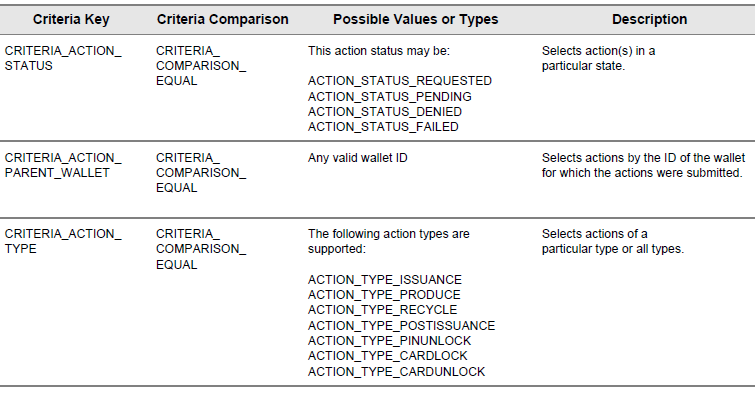755x394 pixels.
Task: Select the CRITERIA_ACTION_TYPE key cell
Action: coord(63,241)
